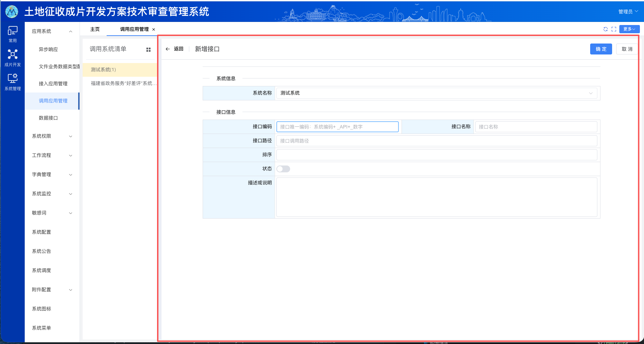Enter fullscreen via the expand icon

pyautogui.click(x=614, y=29)
